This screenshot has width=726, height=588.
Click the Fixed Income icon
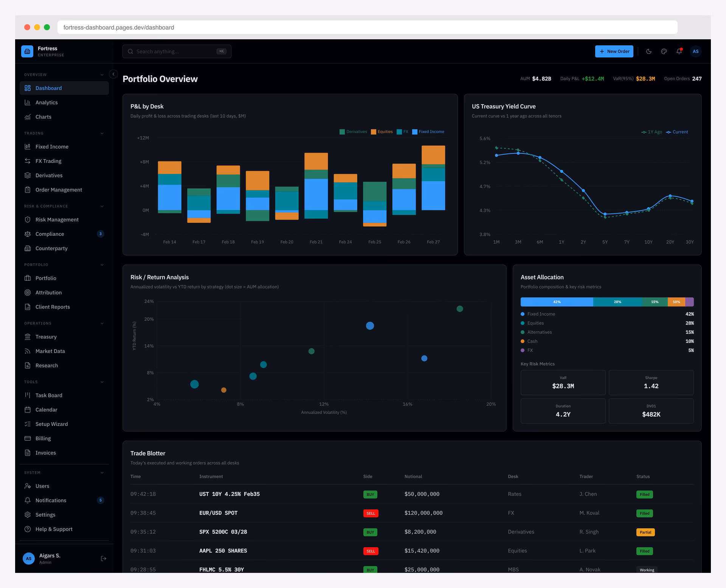click(x=28, y=147)
